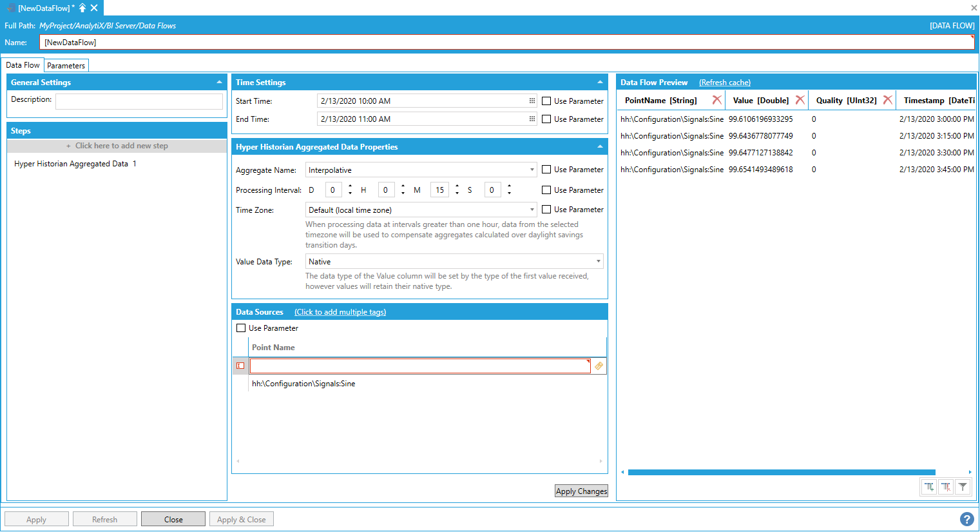Check Use Parameter for Aggregate Name
This screenshot has width=980, height=532.
[546, 170]
